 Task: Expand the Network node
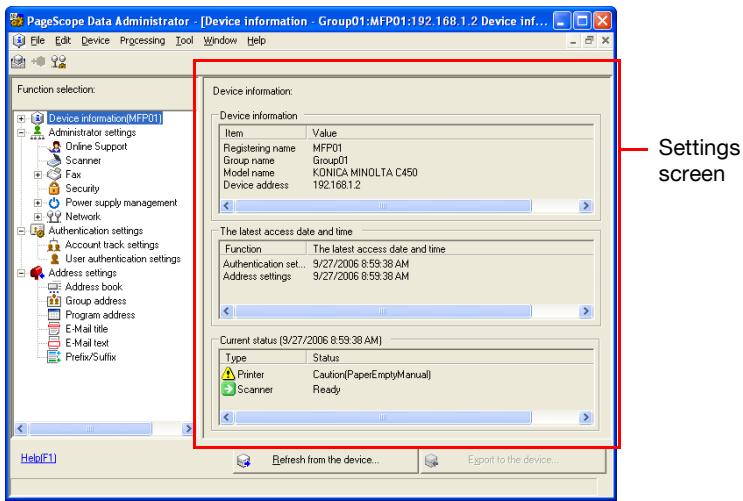tap(38, 217)
